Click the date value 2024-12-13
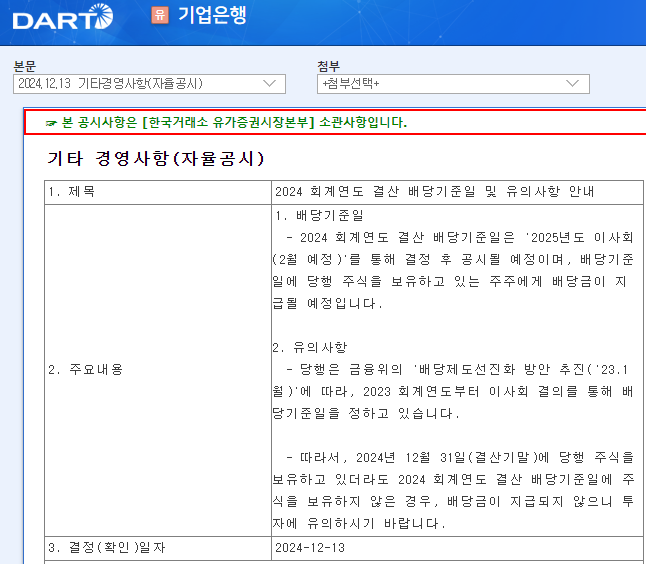 click(x=310, y=548)
